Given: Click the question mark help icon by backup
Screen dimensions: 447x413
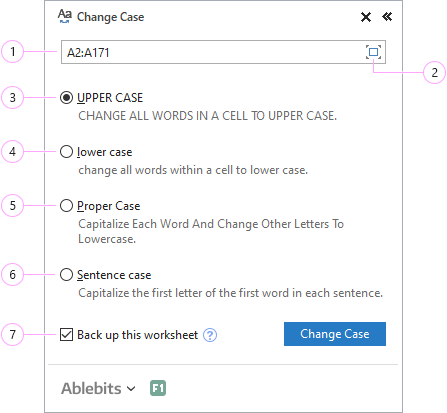Looking at the screenshot, I should pos(210,335).
